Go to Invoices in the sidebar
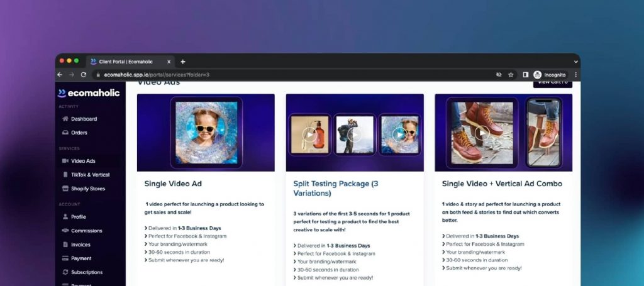This screenshot has height=286, width=644. point(80,245)
